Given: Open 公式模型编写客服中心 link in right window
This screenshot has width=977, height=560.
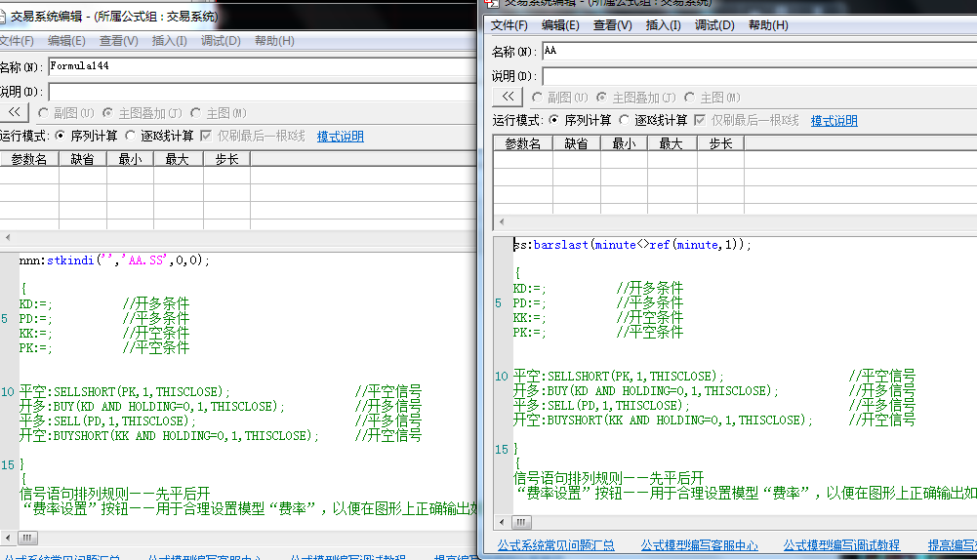Looking at the screenshot, I should [x=699, y=545].
